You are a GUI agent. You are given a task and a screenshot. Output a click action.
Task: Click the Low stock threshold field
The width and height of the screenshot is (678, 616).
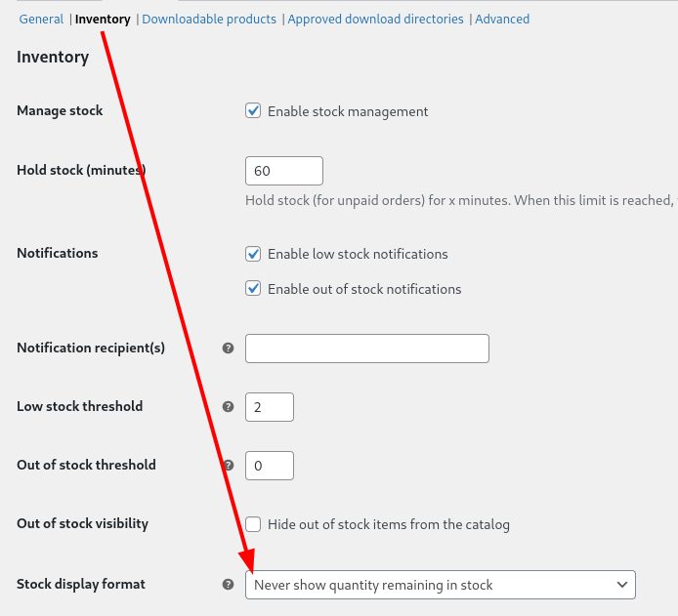270,407
